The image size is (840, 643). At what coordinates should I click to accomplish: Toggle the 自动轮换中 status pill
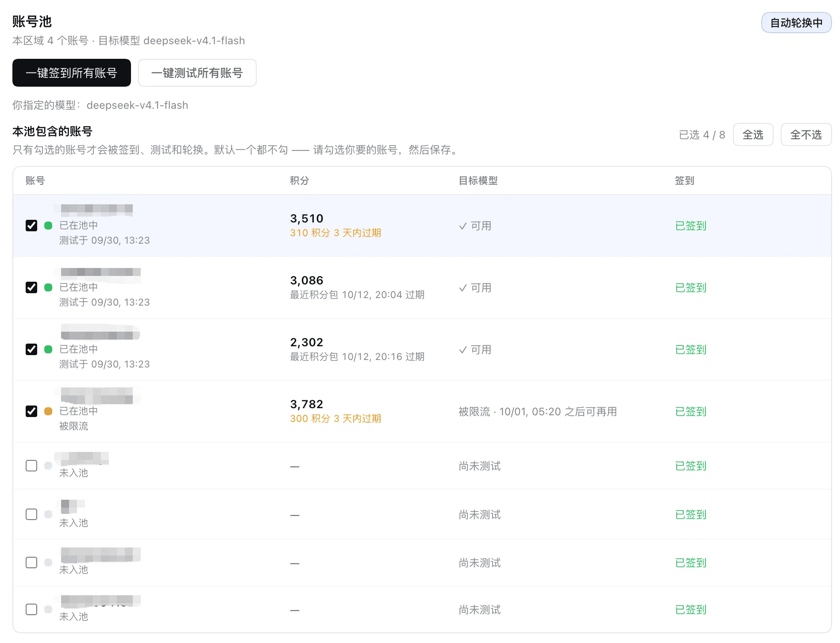pyautogui.click(x=796, y=23)
